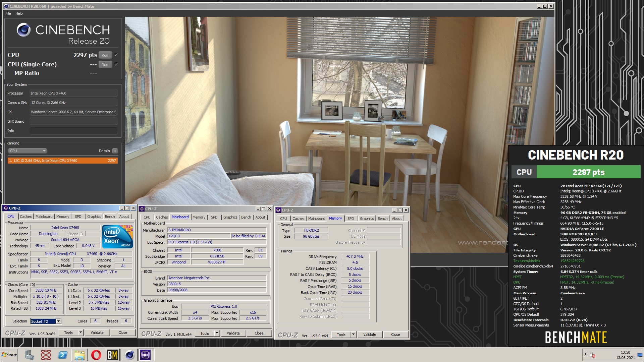Open Memory tab in Mainboard CPU-Z window
Viewport: 644px width, 362px height.
[199, 217]
